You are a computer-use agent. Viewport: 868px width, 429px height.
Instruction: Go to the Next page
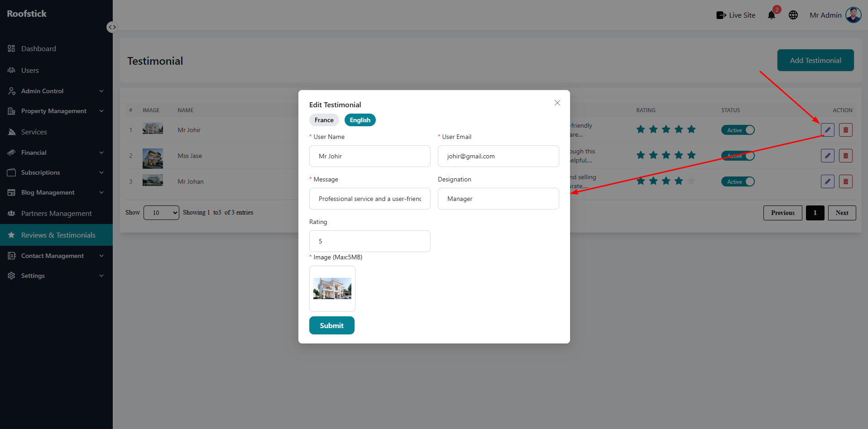click(842, 213)
